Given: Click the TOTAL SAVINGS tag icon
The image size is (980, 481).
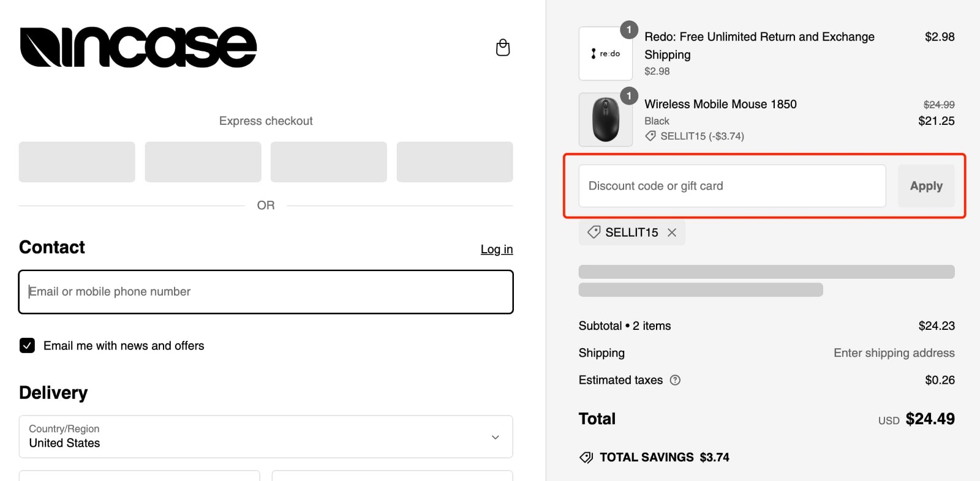Looking at the screenshot, I should click(586, 457).
